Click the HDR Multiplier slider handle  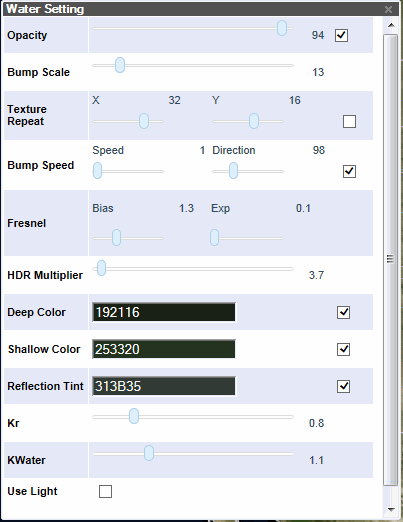point(101,268)
